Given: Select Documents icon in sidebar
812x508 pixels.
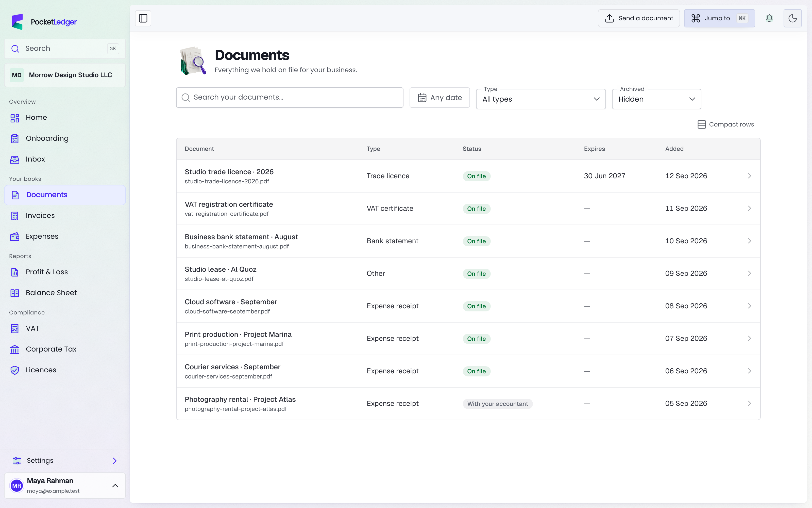Looking at the screenshot, I should tap(15, 195).
